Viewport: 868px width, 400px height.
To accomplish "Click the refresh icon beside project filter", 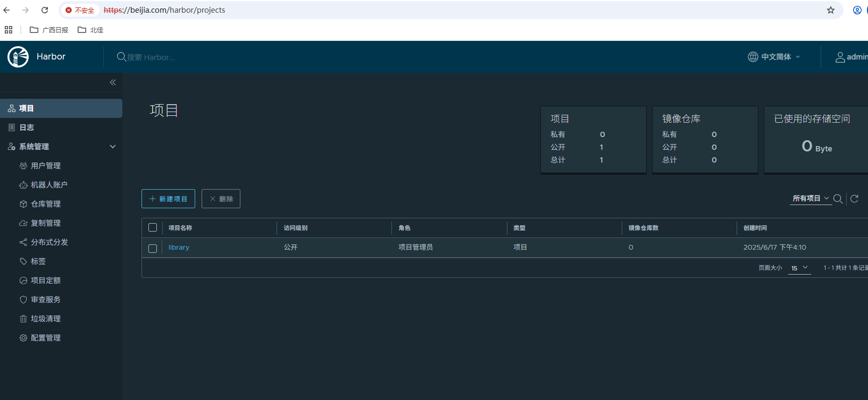I will click(x=854, y=199).
